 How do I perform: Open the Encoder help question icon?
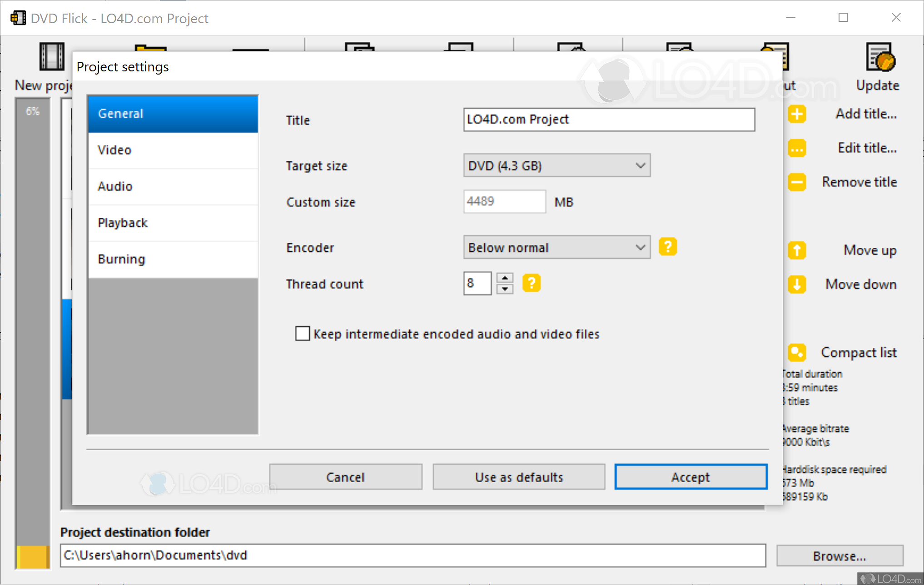pos(668,247)
